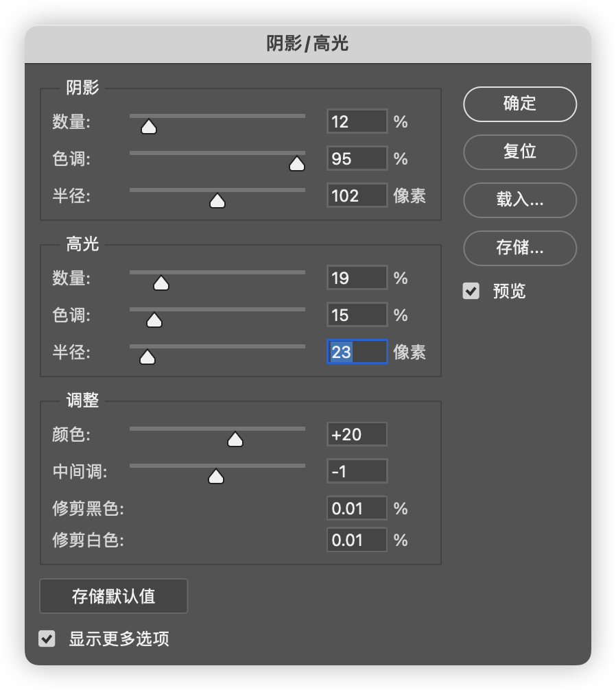Click the 存储... button
The height and width of the screenshot is (690, 616).
pos(520,248)
